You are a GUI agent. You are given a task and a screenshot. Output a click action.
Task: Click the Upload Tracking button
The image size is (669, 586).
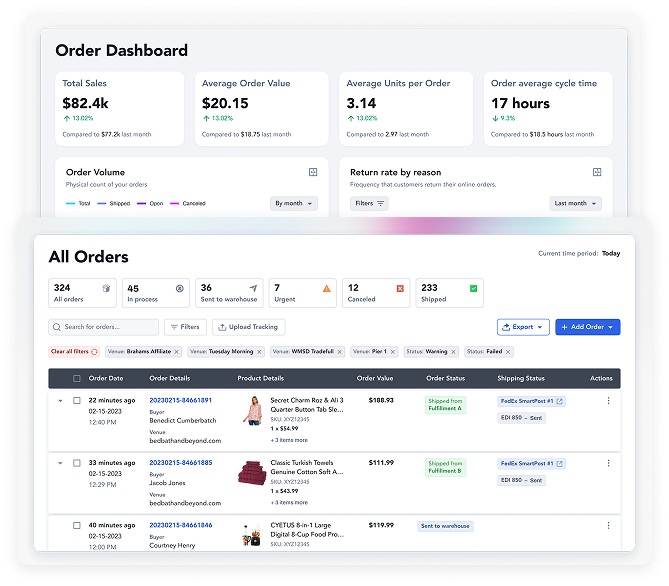click(x=248, y=327)
